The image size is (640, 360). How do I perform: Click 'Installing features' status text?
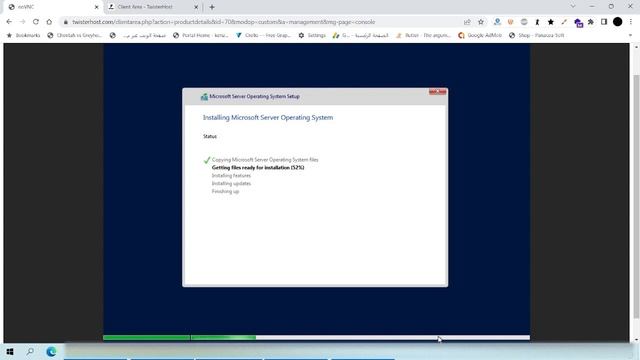pos(231,176)
